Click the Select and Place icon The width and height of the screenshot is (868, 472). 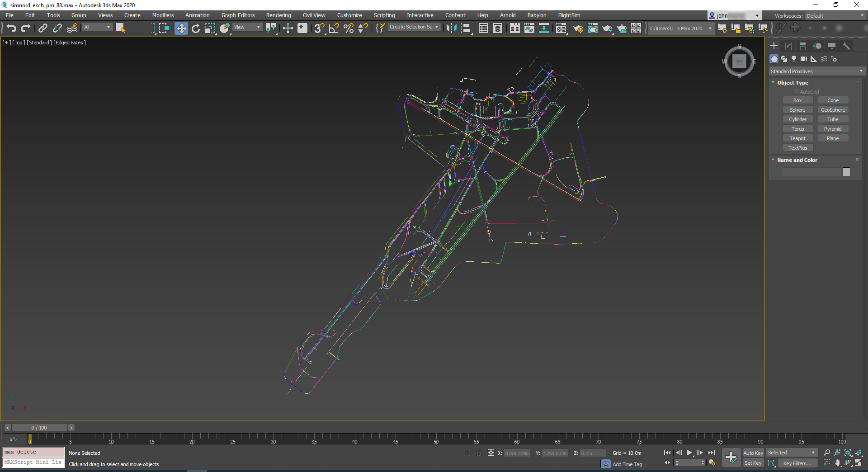tap(225, 28)
